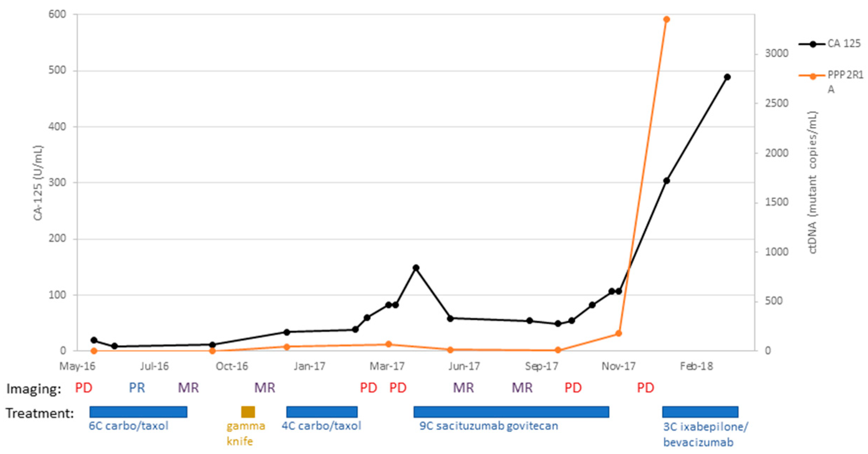Select the highest orange PPP2R1A data point

(x=666, y=19)
